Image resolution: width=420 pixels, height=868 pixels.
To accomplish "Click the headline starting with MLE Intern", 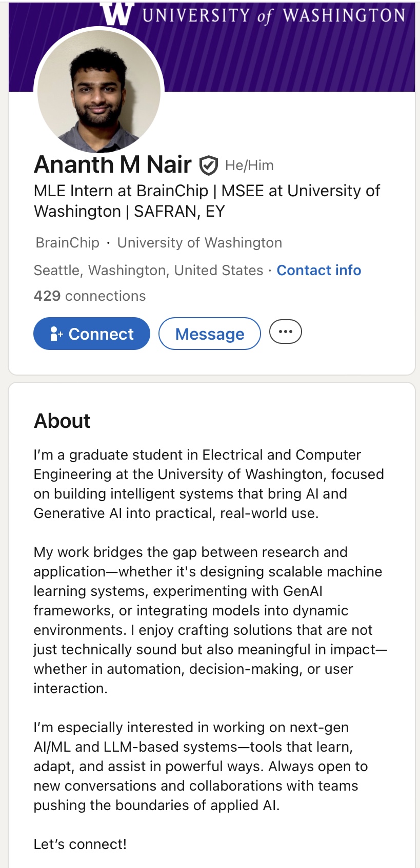I will (207, 201).
